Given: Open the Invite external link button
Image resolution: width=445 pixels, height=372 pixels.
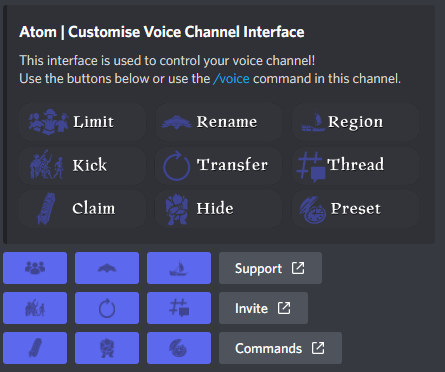Looking at the screenshot, I should (x=263, y=308).
